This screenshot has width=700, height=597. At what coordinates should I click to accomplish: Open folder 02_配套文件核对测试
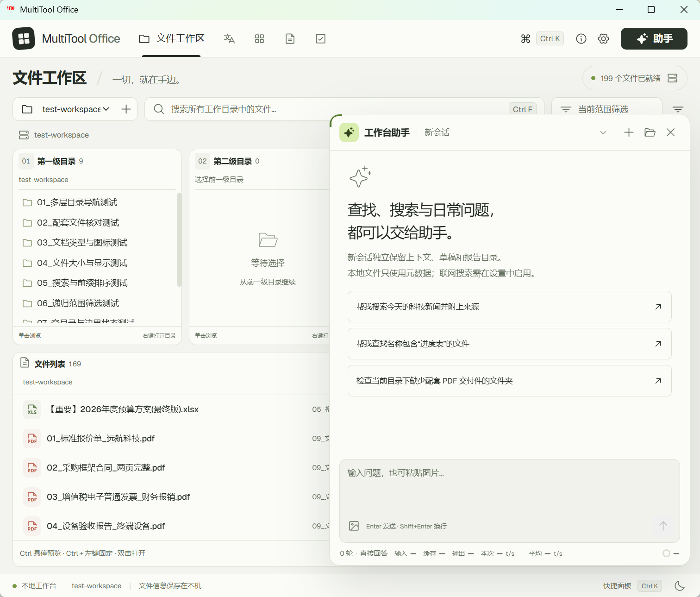click(97, 223)
